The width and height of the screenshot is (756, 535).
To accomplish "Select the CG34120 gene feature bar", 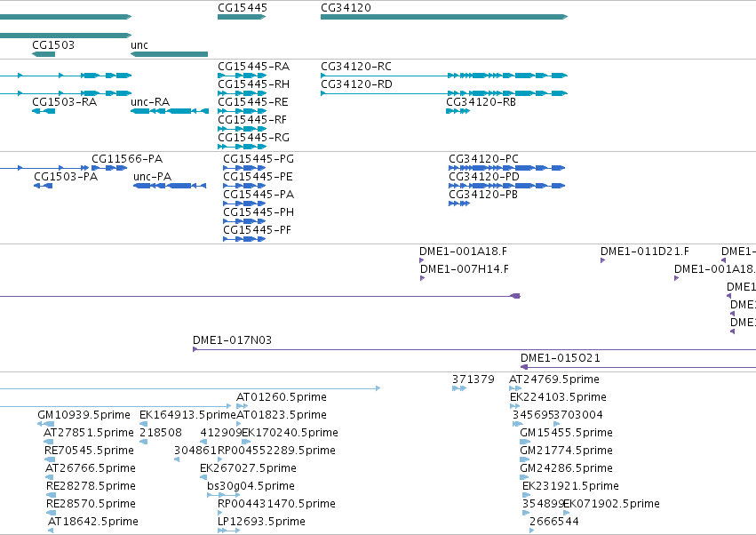I will pyautogui.click(x=444, y=17).
